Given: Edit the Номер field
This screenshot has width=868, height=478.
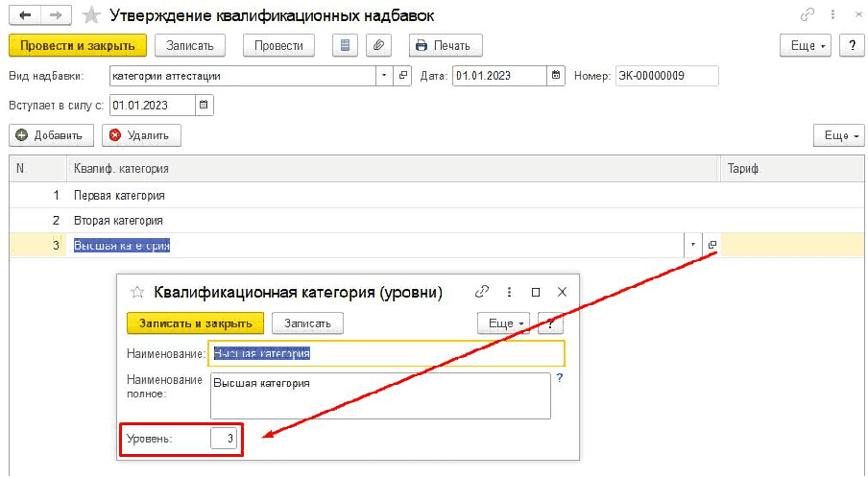Looking at the screenshot, I should click(x=667, y=76).
